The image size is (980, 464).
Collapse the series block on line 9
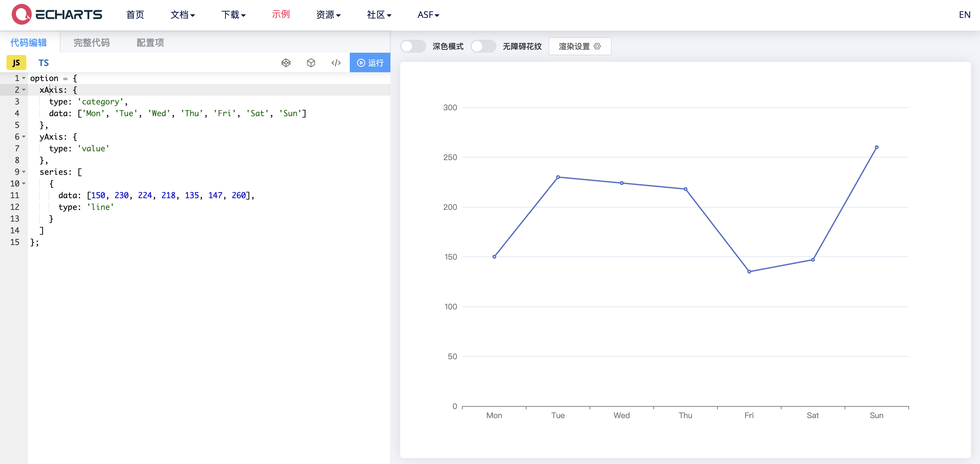(24, 172)
